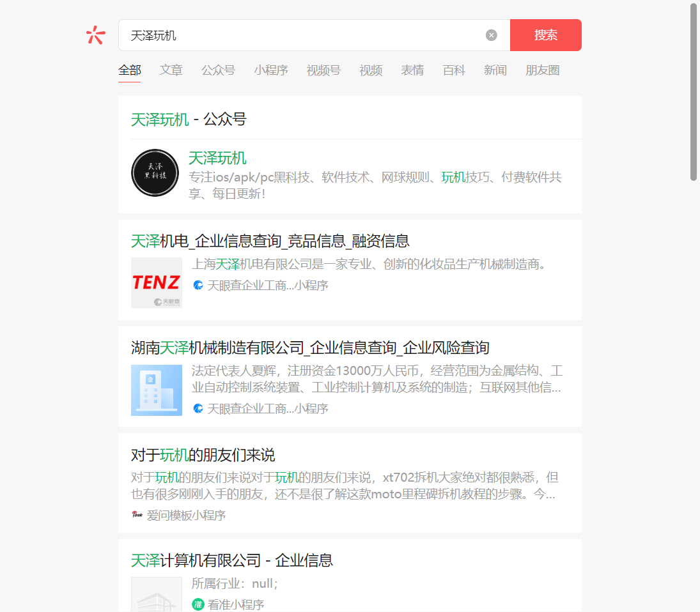Switch to the 文章 tab
This screenshot has height=612, width=700.
coord(171,70)
